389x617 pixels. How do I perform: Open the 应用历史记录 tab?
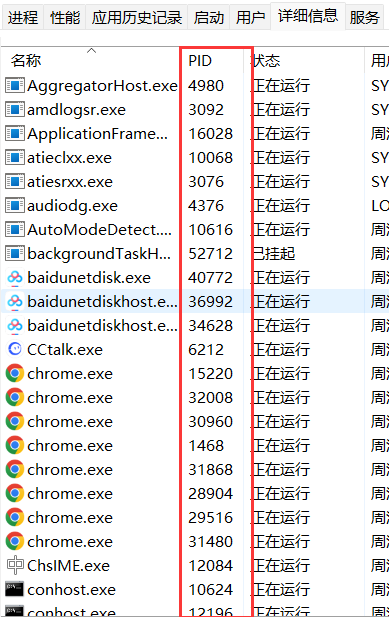[x=136, y=17]
